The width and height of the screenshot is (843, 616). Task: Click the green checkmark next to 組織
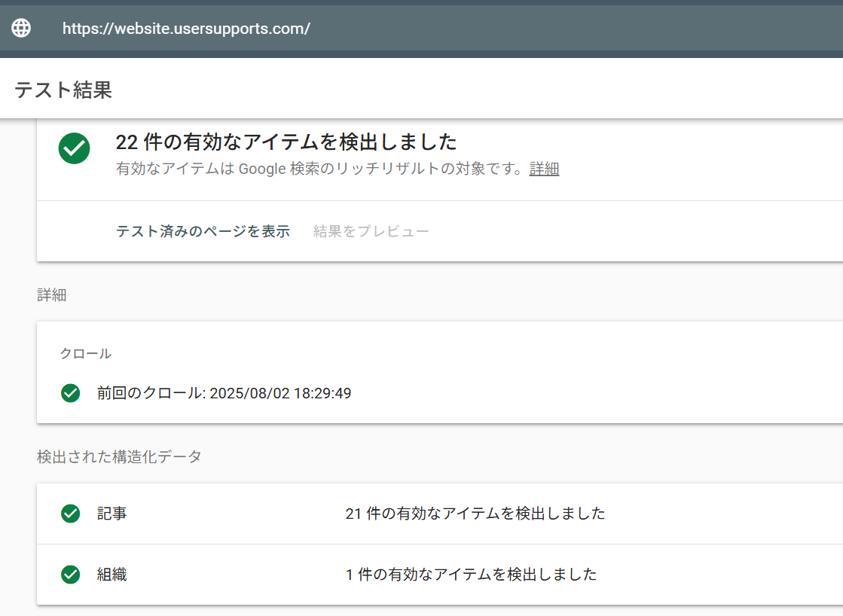(70, 575)
